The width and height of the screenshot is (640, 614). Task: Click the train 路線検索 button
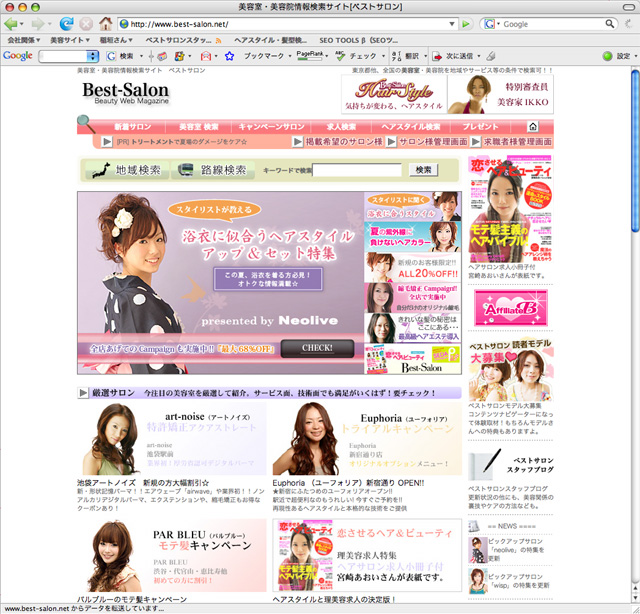213,170
